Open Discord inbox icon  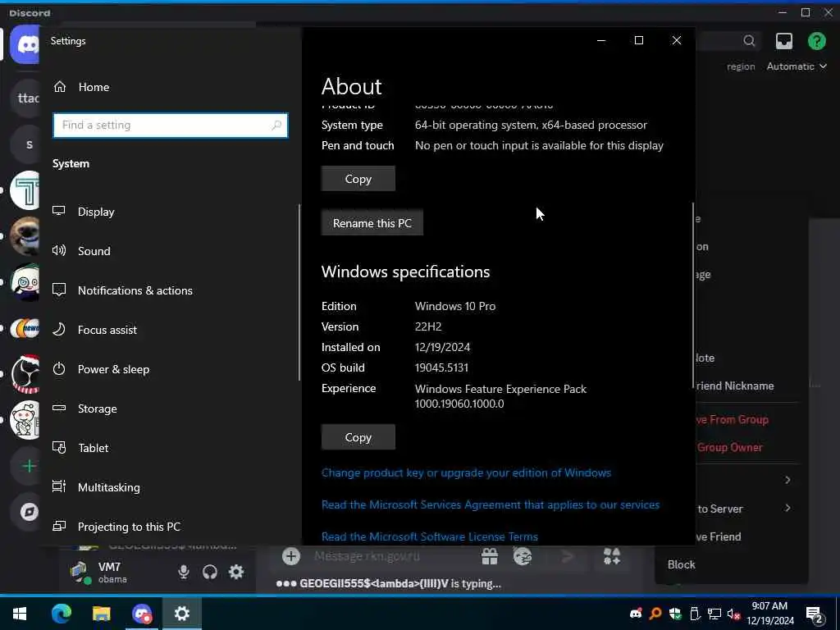click(x=783, y=41)
